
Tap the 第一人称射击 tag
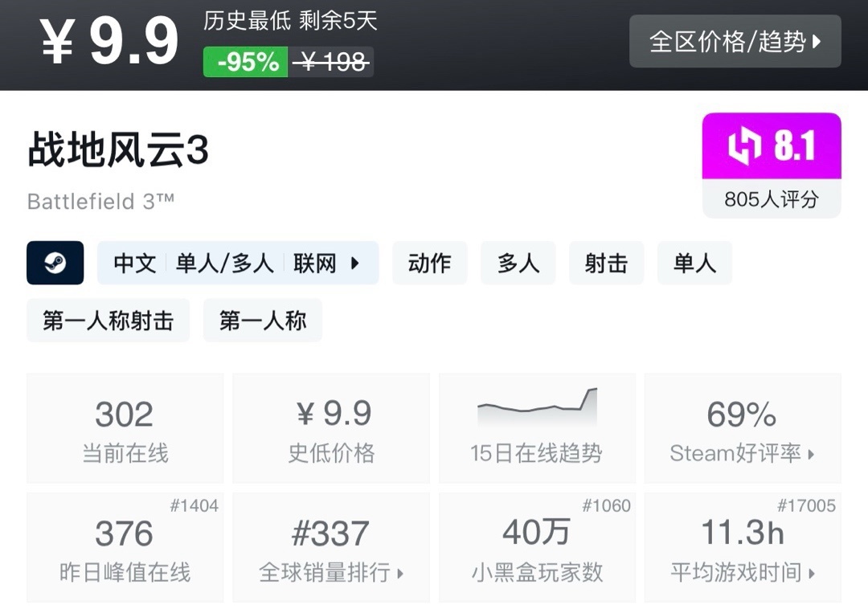tap(108, 321)
